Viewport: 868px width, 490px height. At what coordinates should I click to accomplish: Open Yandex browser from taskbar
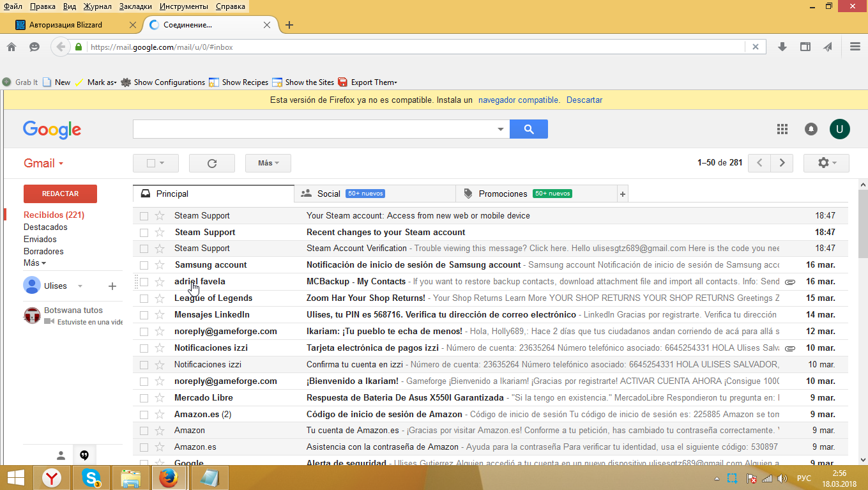(52, 477)
